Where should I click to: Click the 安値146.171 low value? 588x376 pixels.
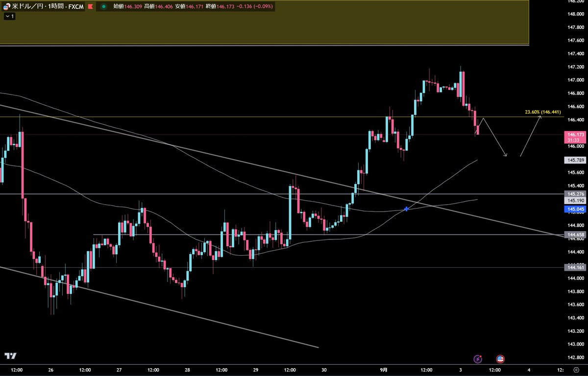coord(188,7)
